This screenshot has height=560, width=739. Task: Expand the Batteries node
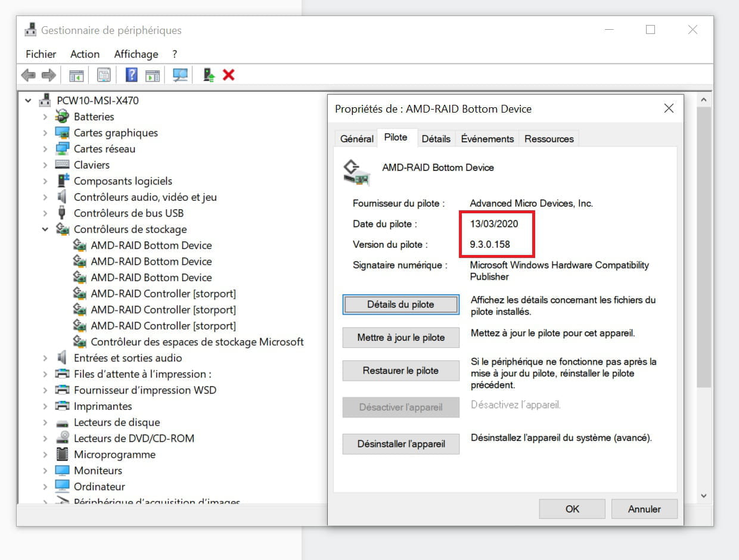[x=45, y=117]
